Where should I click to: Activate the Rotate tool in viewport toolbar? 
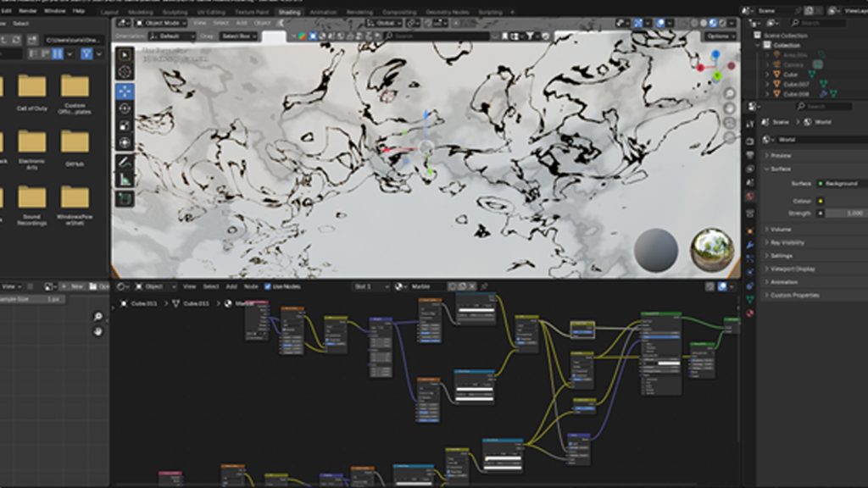pos(125,108)
